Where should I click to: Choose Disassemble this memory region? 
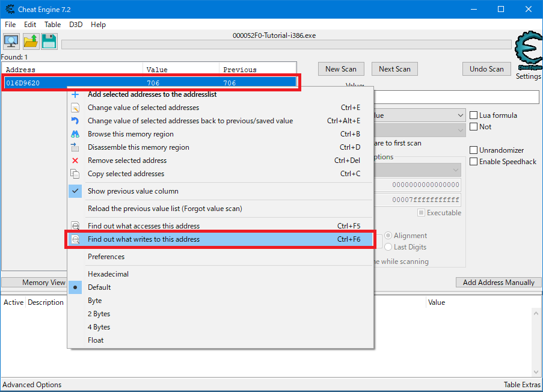tap(220, 147)
